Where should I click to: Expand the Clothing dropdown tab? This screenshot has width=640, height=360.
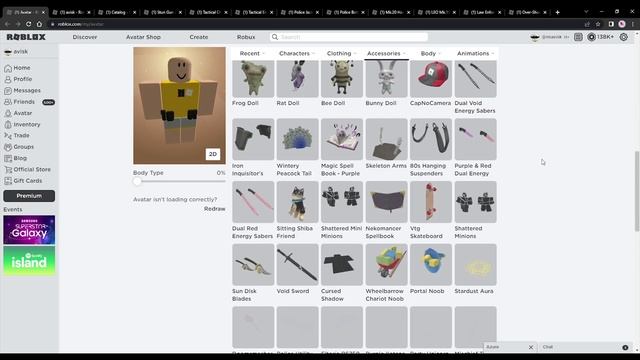[x=342, y=53]
